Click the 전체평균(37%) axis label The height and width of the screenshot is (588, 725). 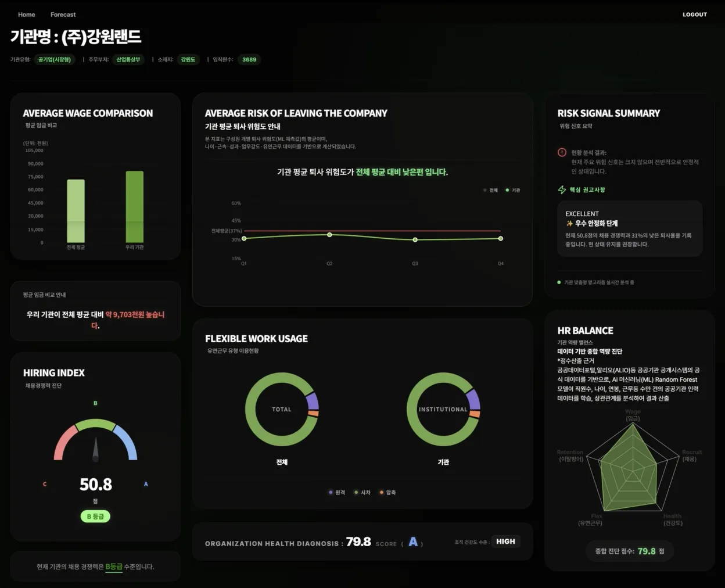(x=227, y=231)
